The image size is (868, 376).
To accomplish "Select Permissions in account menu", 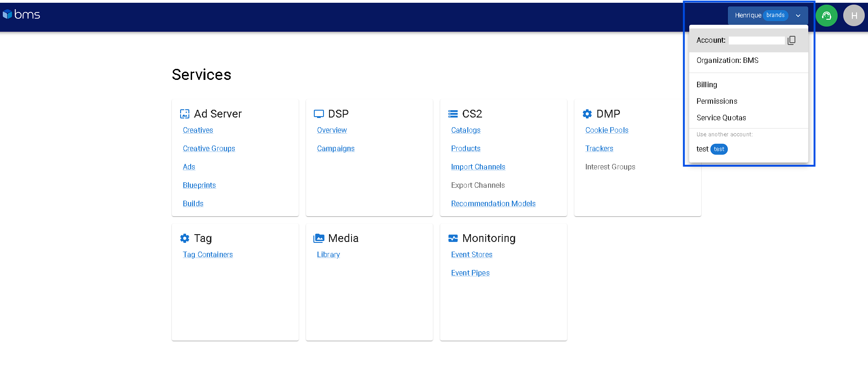I will 717,101.
